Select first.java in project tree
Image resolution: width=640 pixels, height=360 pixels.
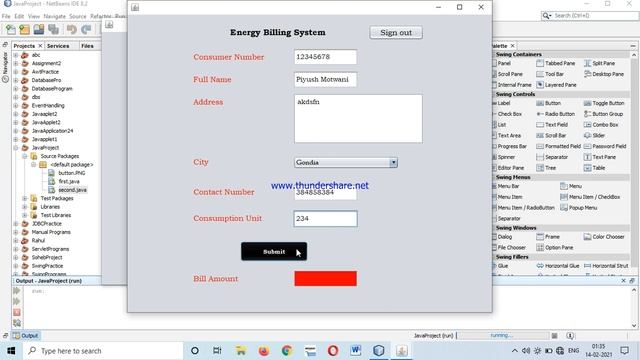[x=69, y=181]
